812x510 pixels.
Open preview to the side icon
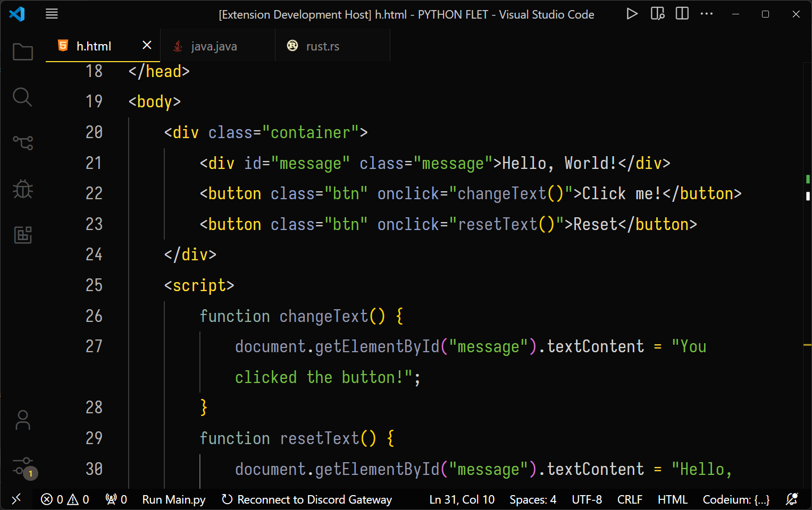[x=657, y=14]
